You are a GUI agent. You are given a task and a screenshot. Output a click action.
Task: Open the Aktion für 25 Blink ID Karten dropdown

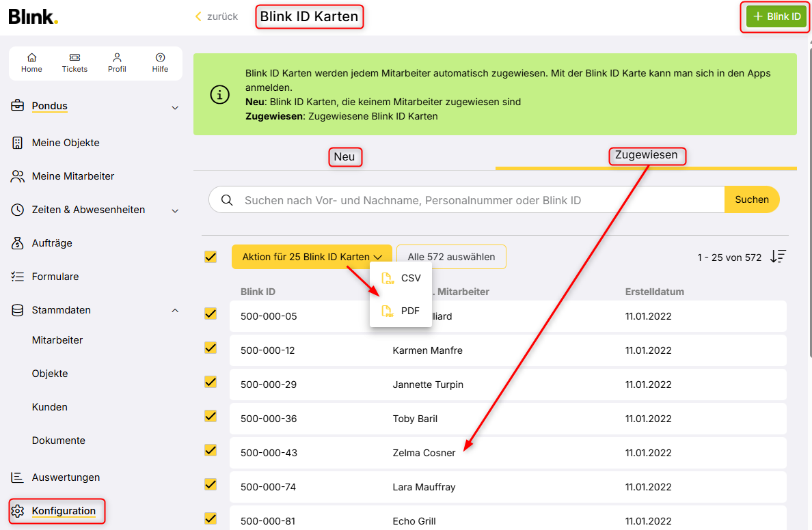(x=312, y=257)
